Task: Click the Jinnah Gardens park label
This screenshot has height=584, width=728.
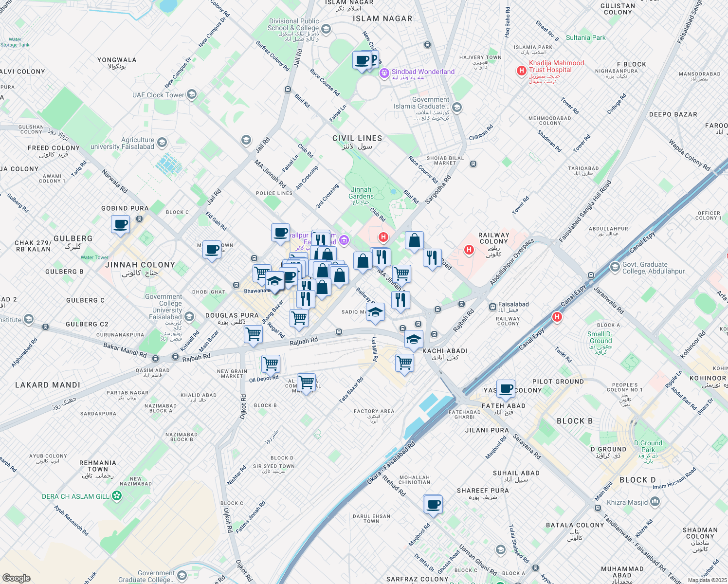Action: (x=361, y=193)
